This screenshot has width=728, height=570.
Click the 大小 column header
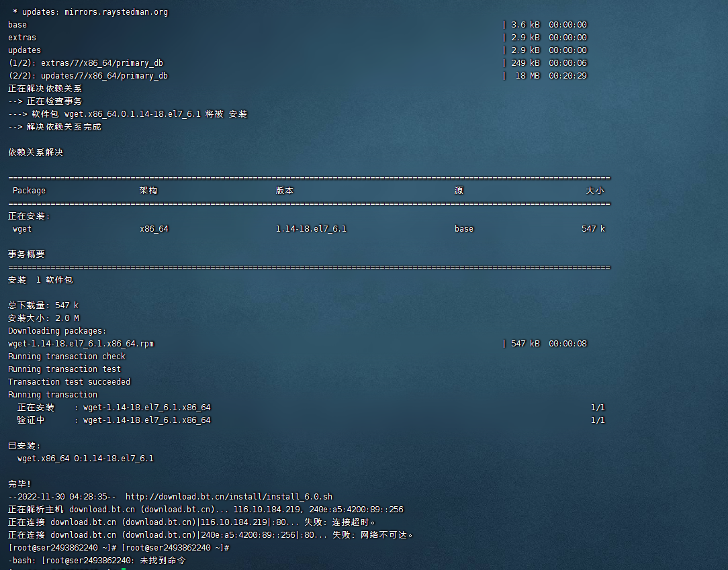tap(594, 191)
